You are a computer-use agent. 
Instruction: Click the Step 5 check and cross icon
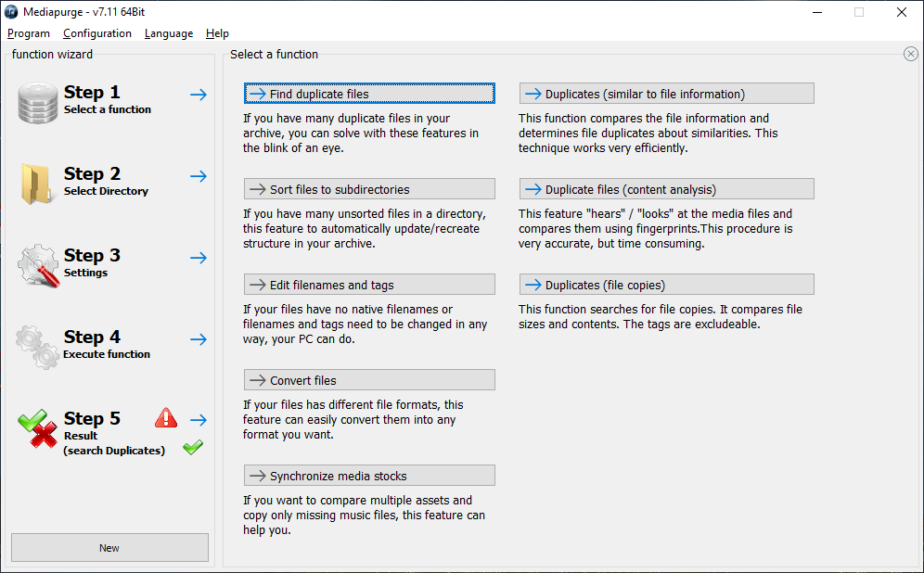pyautogui.click(x=38, y=428)
